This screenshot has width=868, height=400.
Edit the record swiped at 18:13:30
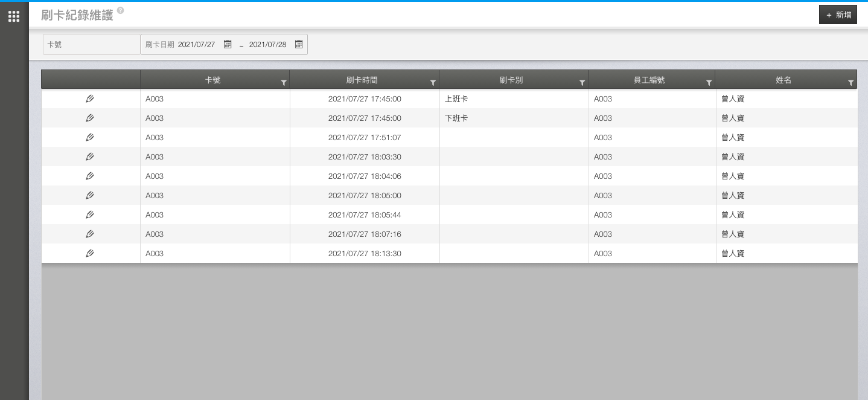(90, 253)
